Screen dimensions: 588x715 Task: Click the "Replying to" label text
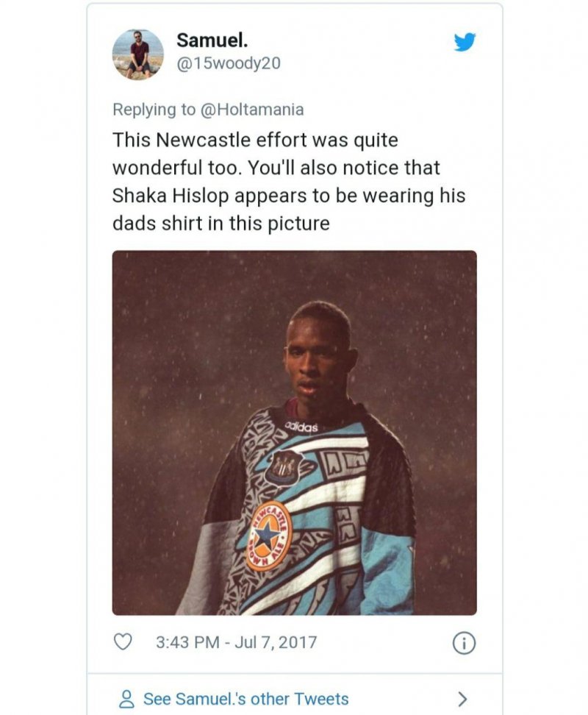pyautogui.click(x=154, y=110)
